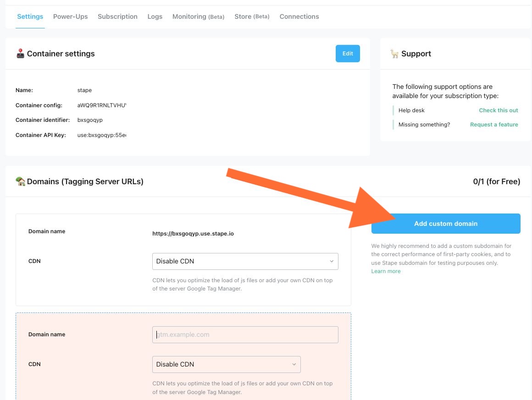Click the llama icon in the Support panel

pyautogui.click(x=395, y=54)
